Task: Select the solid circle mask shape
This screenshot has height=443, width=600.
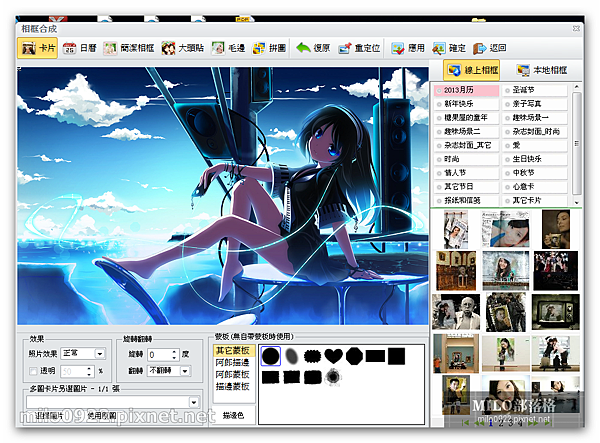Action: pyautogui.click(x=271, y=356)
